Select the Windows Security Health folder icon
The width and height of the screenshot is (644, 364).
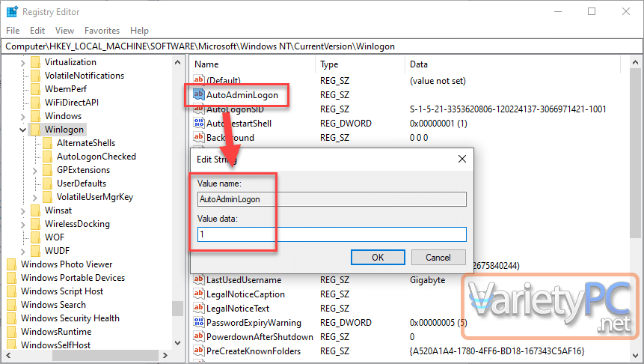(x=12, y=318)
